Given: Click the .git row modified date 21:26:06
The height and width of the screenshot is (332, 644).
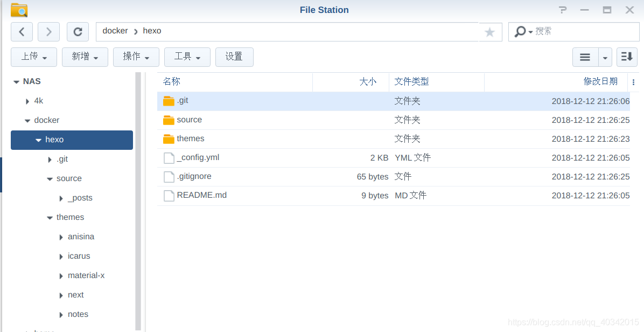Looking at the screenshot, I should tap(591, 101).
